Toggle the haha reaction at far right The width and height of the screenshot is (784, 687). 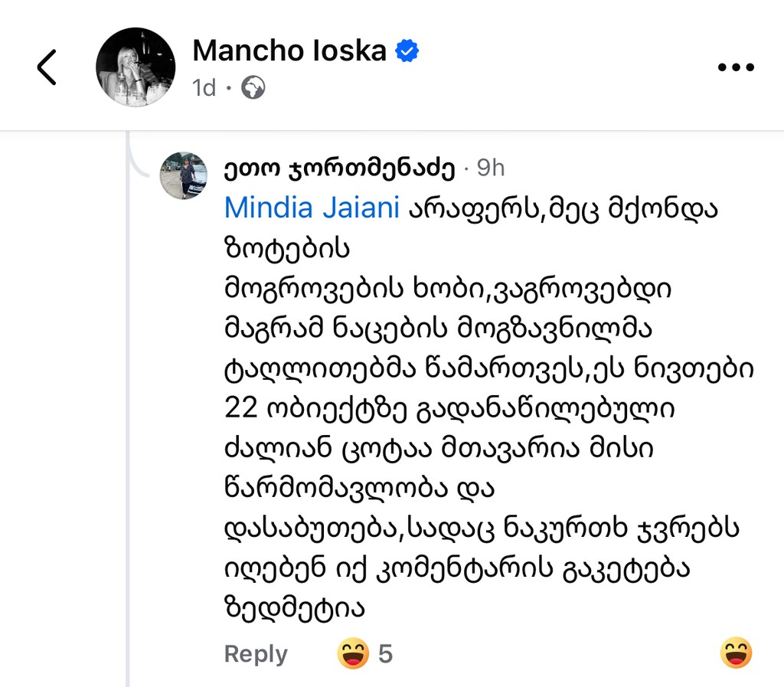click(x=737, y=653)
